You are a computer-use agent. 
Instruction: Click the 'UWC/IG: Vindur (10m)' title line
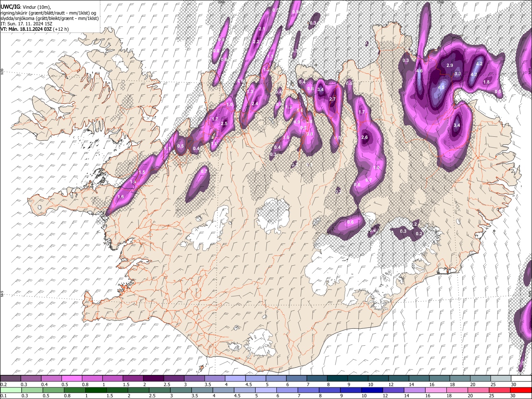click(25, 7)
